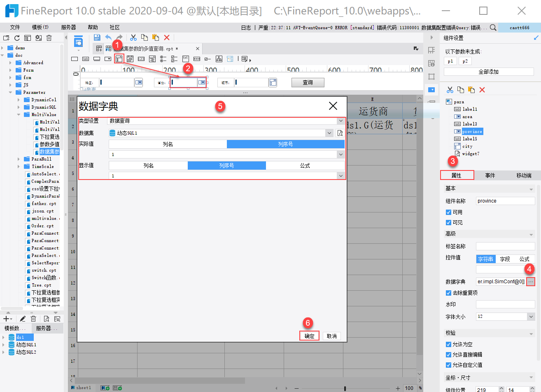541x392 pixels.
Task: Click the dataset preview icon in dialog
Action: coord(340,133)
